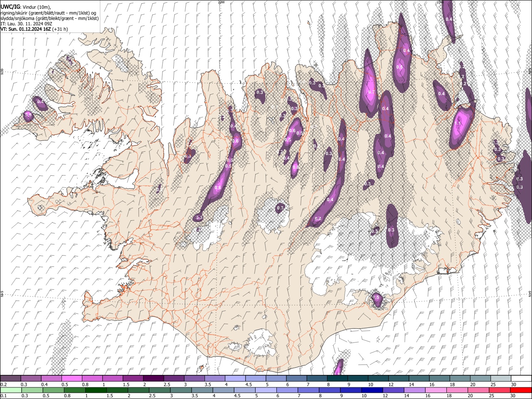Select the red swatch between 25 and 30, lower scale
Image resolution: width=532 pixels, height=399 pixels.
point(500,390)
